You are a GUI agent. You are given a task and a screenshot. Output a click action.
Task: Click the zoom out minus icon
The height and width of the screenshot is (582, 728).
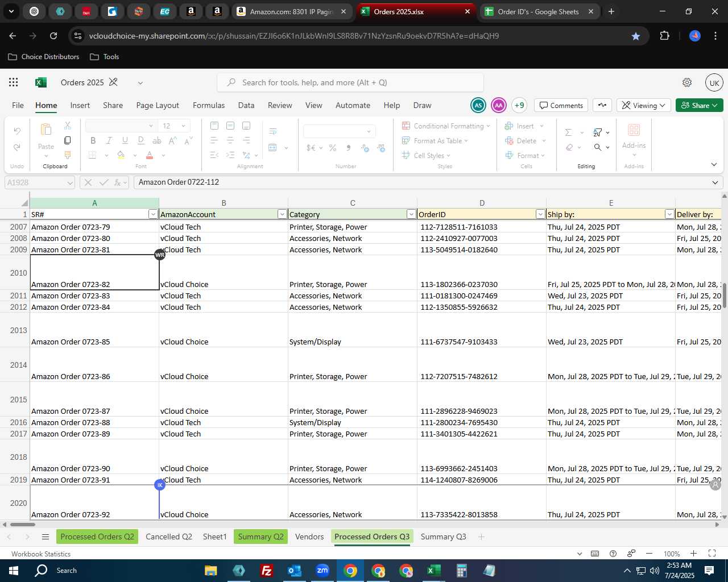(649, 554)
